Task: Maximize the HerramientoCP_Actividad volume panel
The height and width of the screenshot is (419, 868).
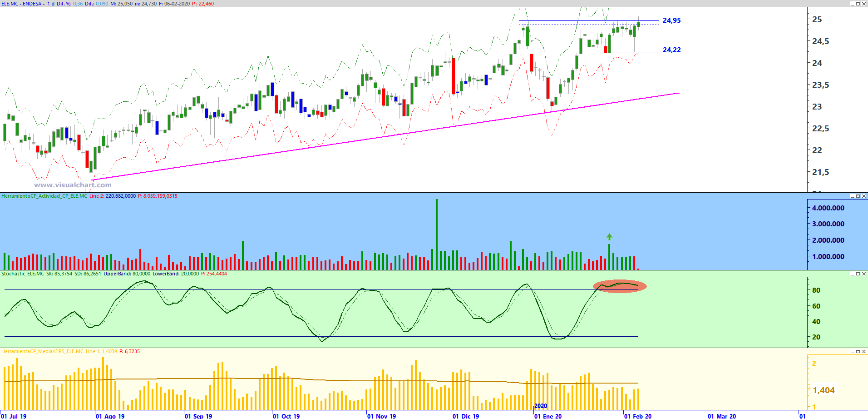Action: (x=858, y=196)
